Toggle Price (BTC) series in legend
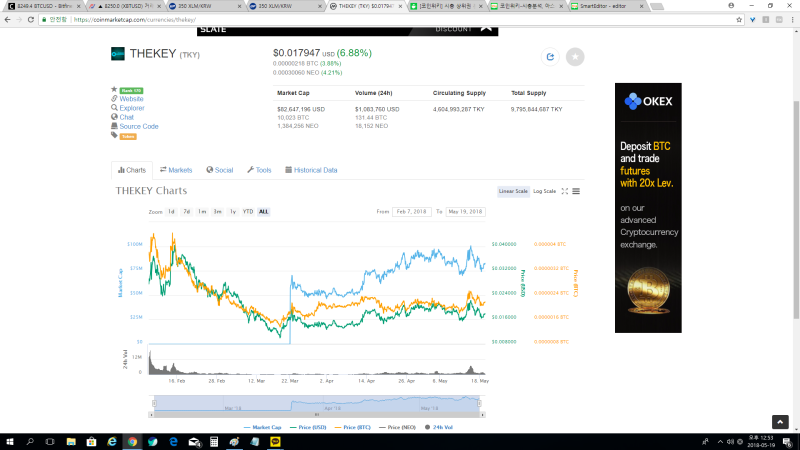 (x=353, y=428)
